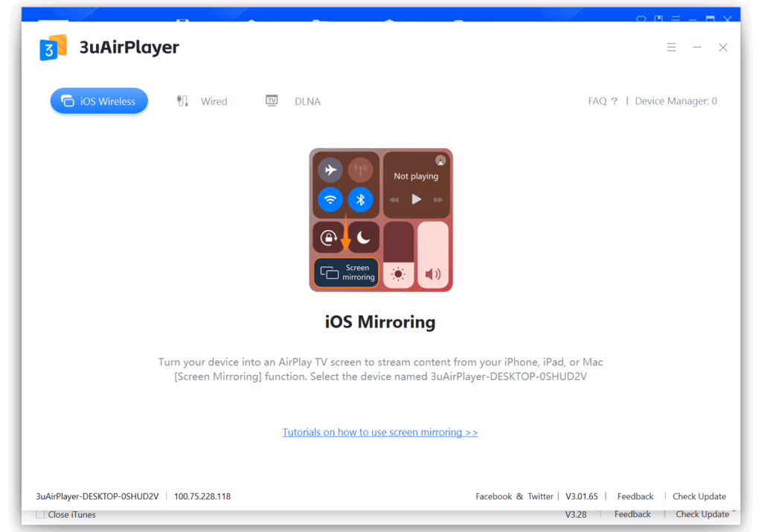The image size is (762, 532).
Task: Open the screen mirroring tutorials link
Action: pyautogui.click(x=380, y=432)
